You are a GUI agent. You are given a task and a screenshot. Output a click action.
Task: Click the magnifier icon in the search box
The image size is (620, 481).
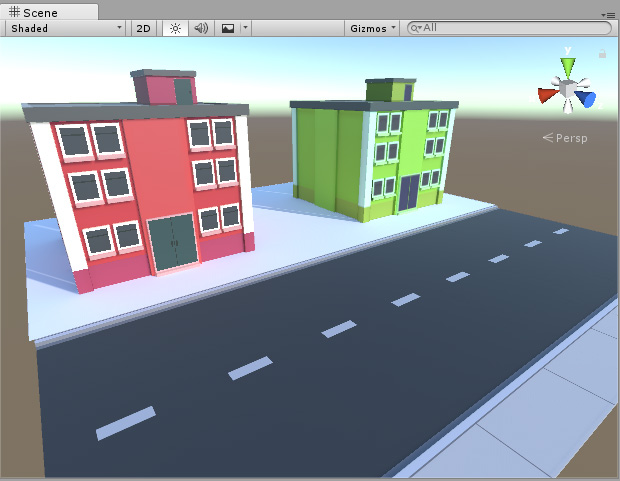(415, 28)
